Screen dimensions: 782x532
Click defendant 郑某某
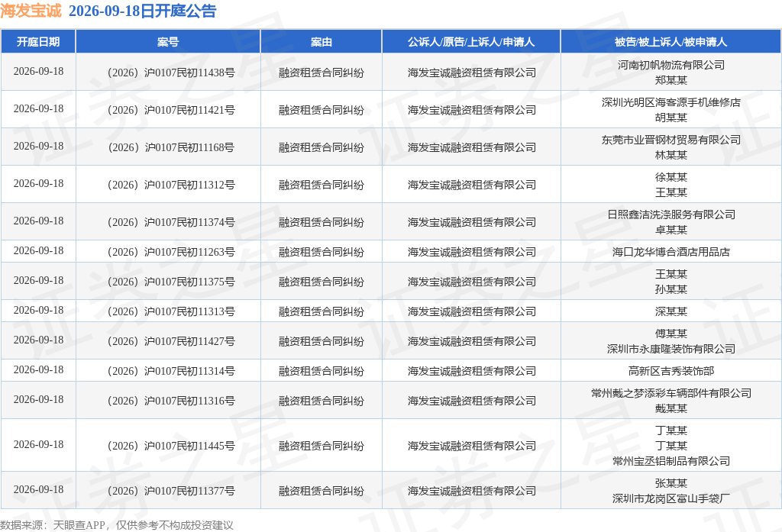[x=671, y=80]
